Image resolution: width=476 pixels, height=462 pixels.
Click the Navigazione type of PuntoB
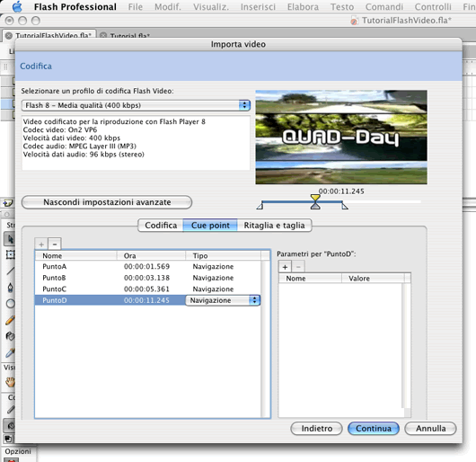pyautogui.click(x=213, y=278)
